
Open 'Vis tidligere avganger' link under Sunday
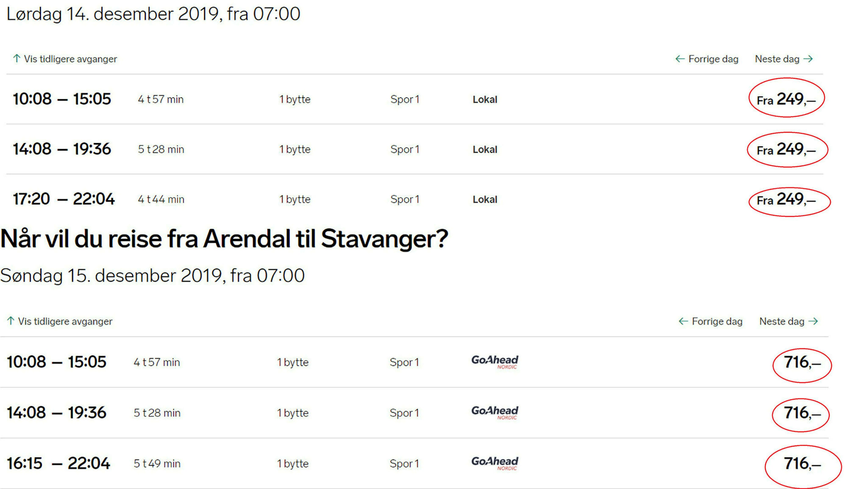(x=65, y=321)
